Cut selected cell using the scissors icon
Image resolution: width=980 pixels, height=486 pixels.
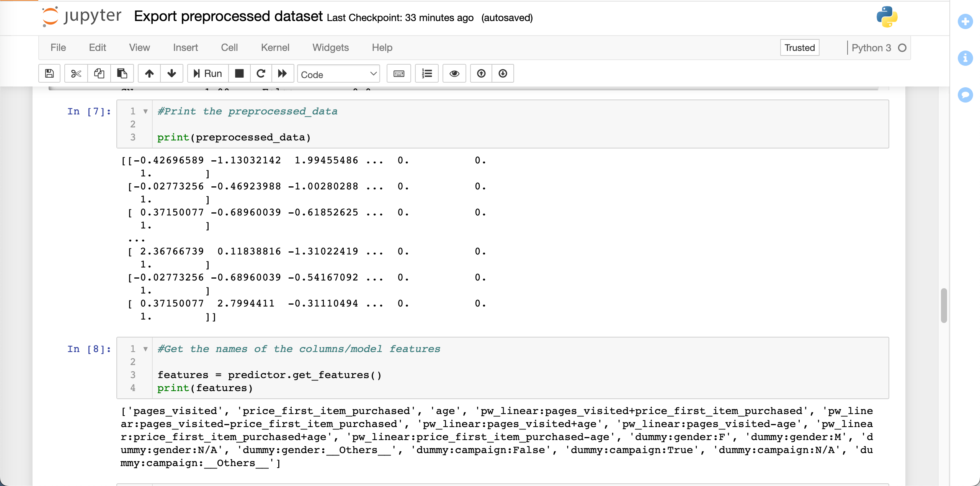(76, 73)
